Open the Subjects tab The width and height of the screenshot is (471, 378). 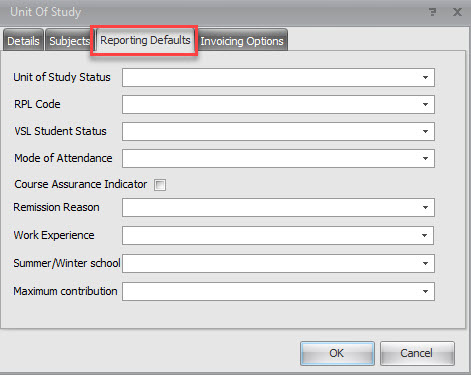click(x=69, y=41)
